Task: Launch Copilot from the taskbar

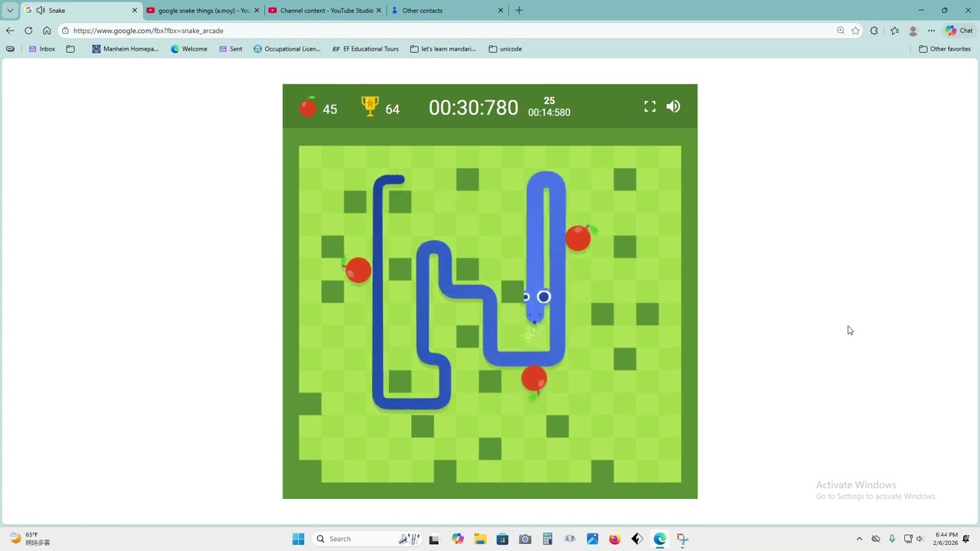Action: point(458,539)
